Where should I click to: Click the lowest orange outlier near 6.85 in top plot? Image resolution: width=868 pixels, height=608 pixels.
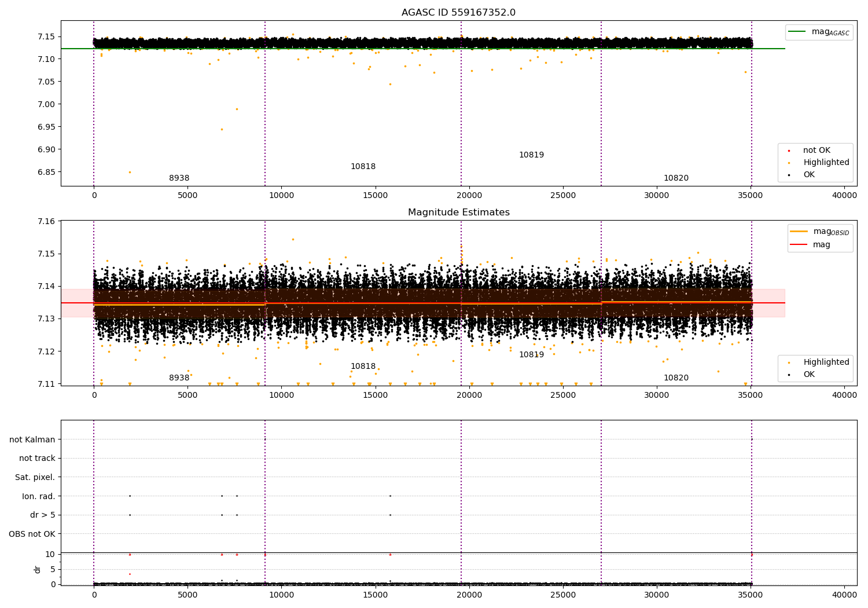pyautogui.click(x=130, y=172)
